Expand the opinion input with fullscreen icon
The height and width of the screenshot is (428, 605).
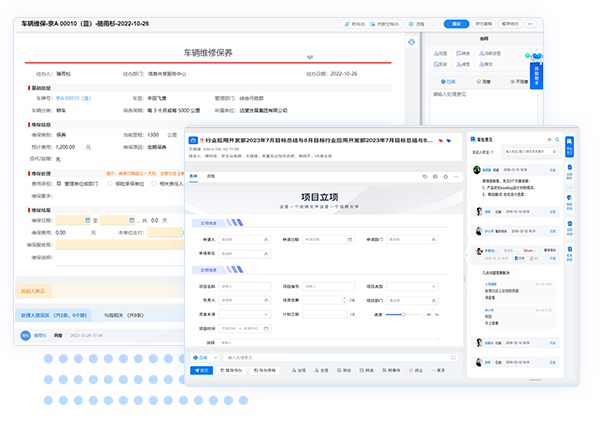(453, 358)
